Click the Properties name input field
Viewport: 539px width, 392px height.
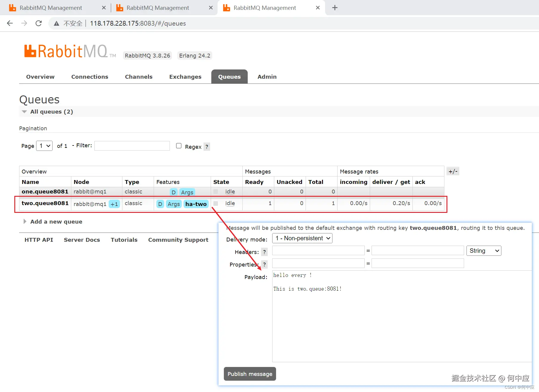pyautogui.click(x=318, y=263)
